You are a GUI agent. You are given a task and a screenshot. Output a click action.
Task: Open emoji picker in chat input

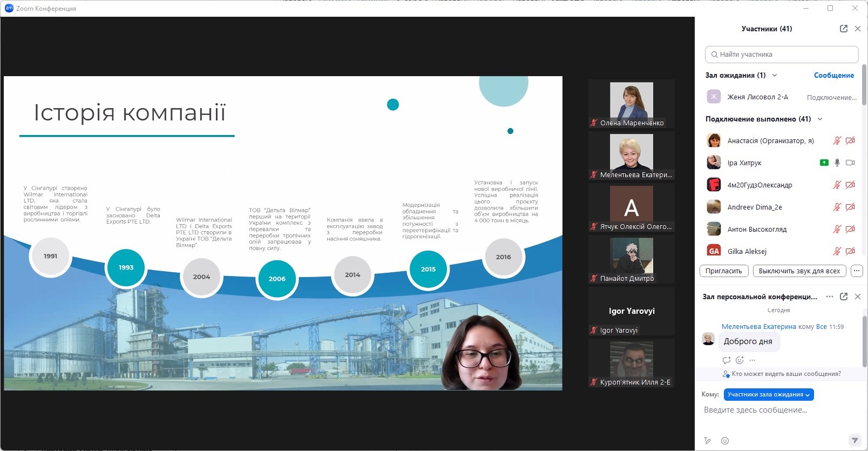pos(725,441)
